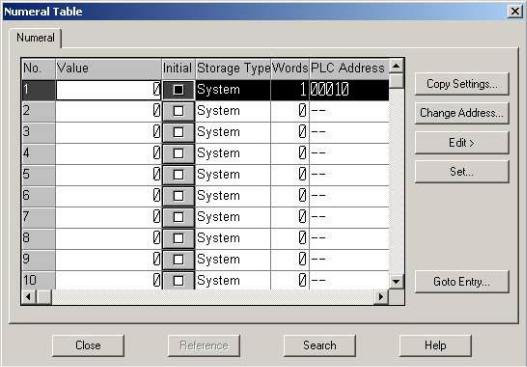Click the No. column header
The width and height of the screenshot is (527, 367).
click(x=38, y=69)
